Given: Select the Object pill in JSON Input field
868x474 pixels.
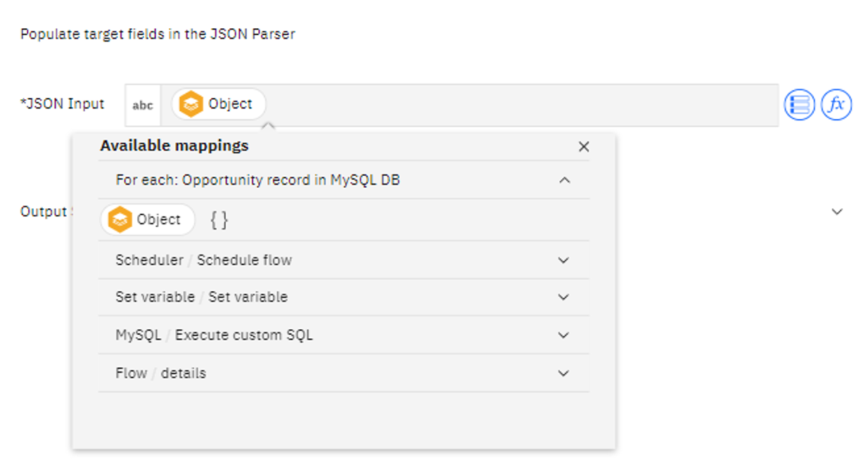Looking at the screenshot, I should (219, 104).
